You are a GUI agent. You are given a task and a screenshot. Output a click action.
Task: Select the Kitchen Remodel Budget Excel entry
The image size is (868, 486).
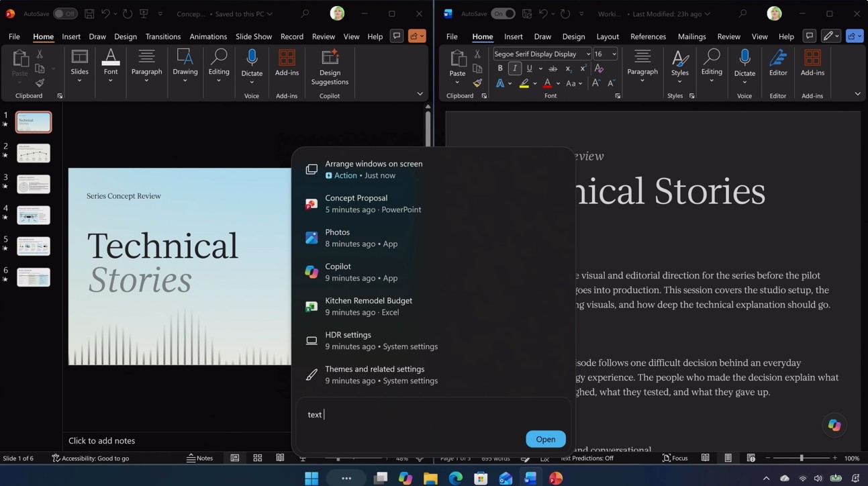click(x=434, y=306)
